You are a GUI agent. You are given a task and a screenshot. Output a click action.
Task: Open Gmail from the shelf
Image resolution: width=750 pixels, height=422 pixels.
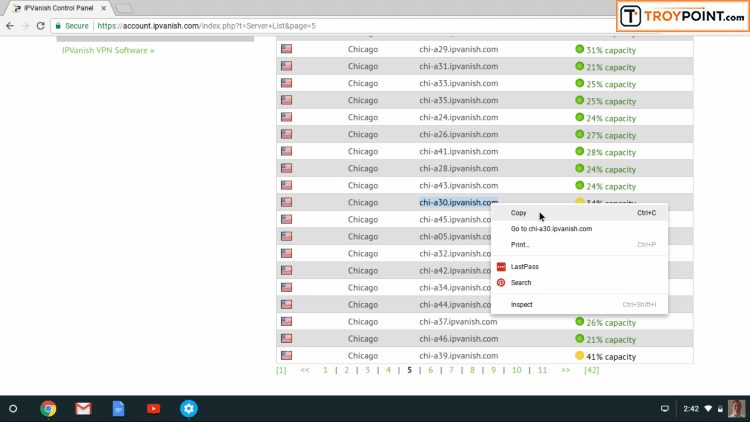click(83, 409)
